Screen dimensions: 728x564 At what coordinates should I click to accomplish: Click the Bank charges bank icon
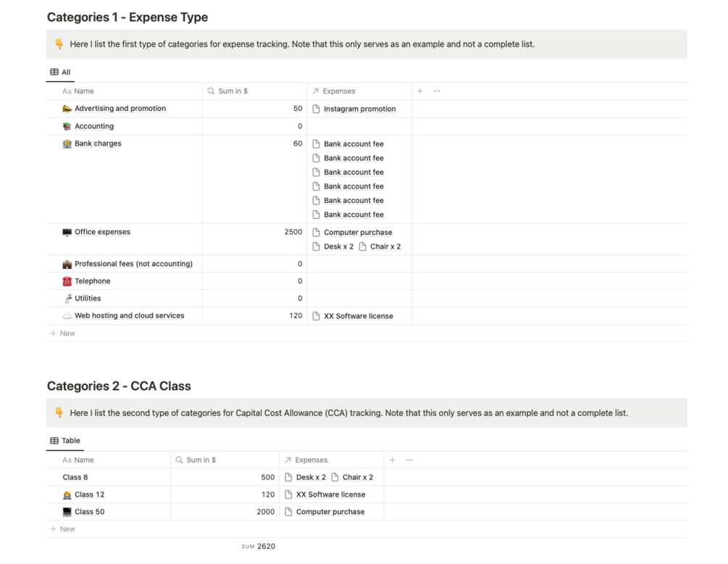(x=67, y=144)
